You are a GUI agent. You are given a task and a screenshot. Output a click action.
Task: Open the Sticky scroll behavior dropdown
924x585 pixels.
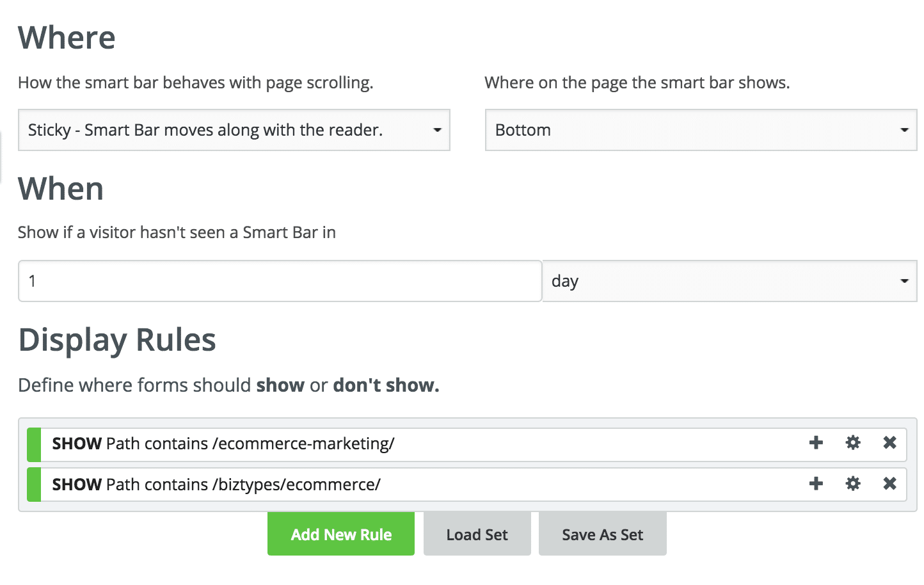click(234, 130)
